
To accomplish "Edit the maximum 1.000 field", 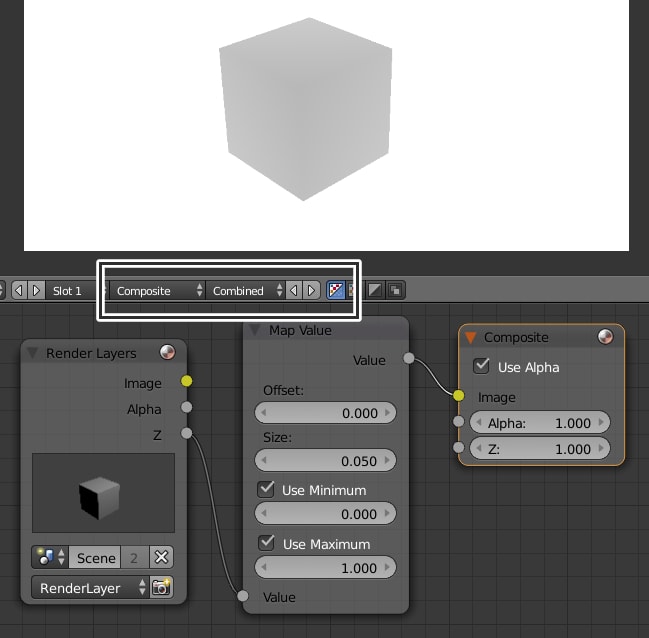I will [325, 567].
